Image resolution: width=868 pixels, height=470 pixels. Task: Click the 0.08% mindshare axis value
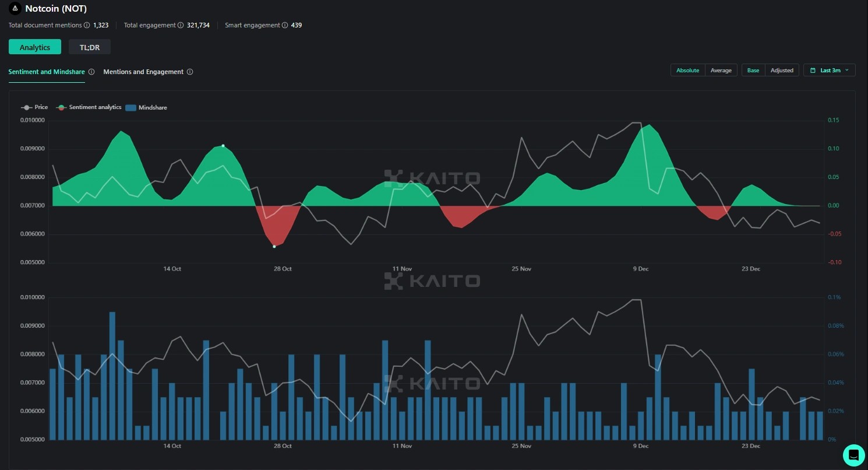[835, 326]
